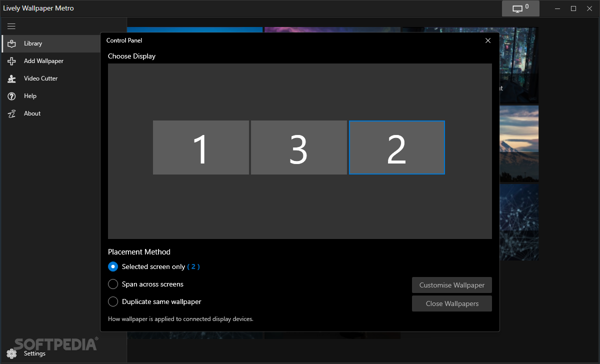Select display 2 in Choose Display
This screenshot has width=600, height=364.
[396, 147]
